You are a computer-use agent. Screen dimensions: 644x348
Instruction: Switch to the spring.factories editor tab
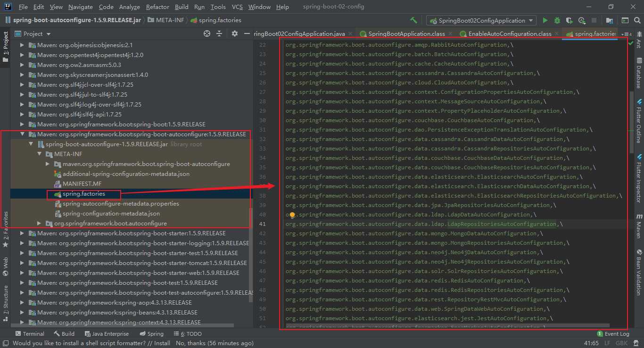point(591,34)
